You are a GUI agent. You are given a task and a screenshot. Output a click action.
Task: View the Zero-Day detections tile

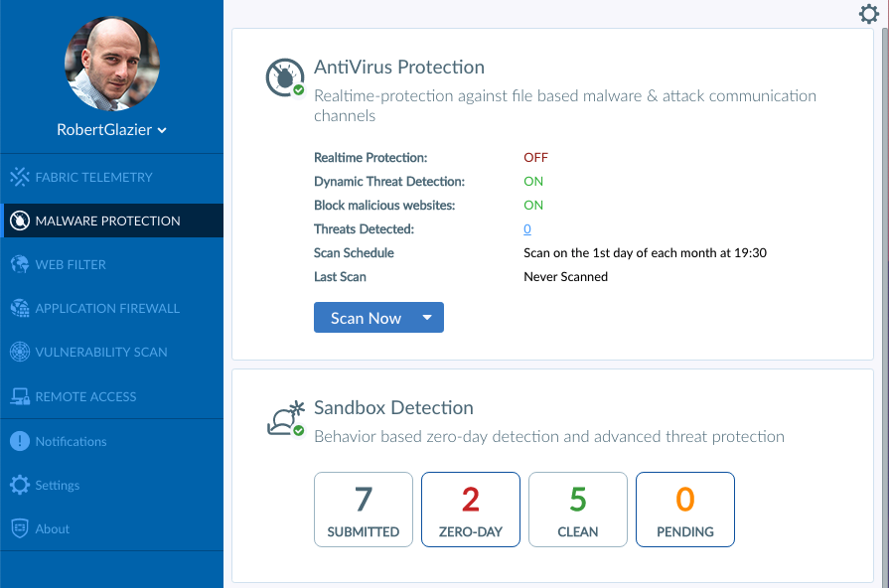point(471,510)
